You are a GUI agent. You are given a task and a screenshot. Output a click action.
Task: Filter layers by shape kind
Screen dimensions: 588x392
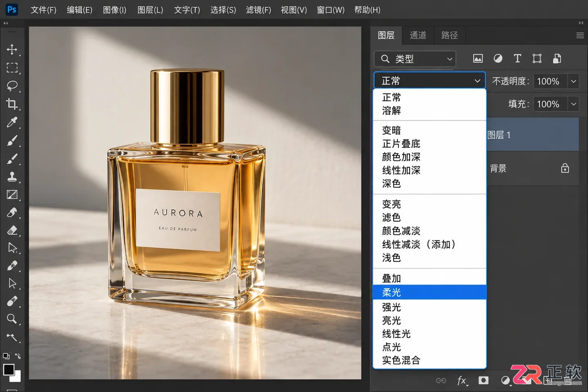(537, 59)
